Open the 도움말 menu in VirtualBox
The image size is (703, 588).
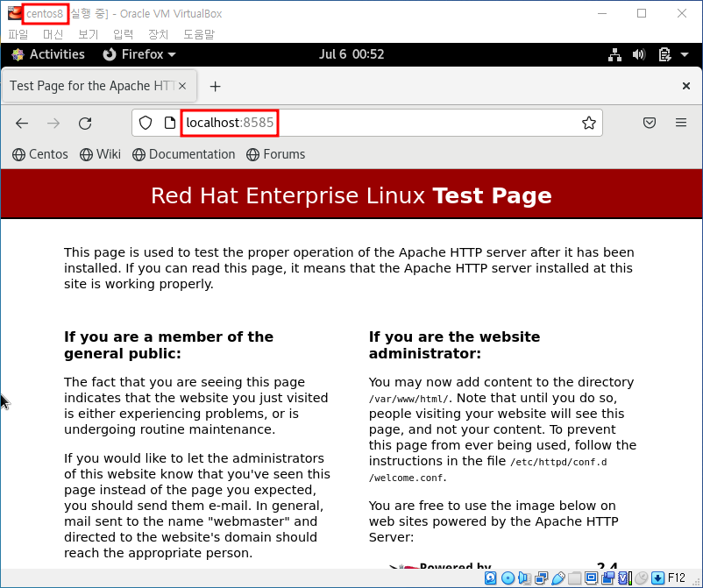coord(199,34)
